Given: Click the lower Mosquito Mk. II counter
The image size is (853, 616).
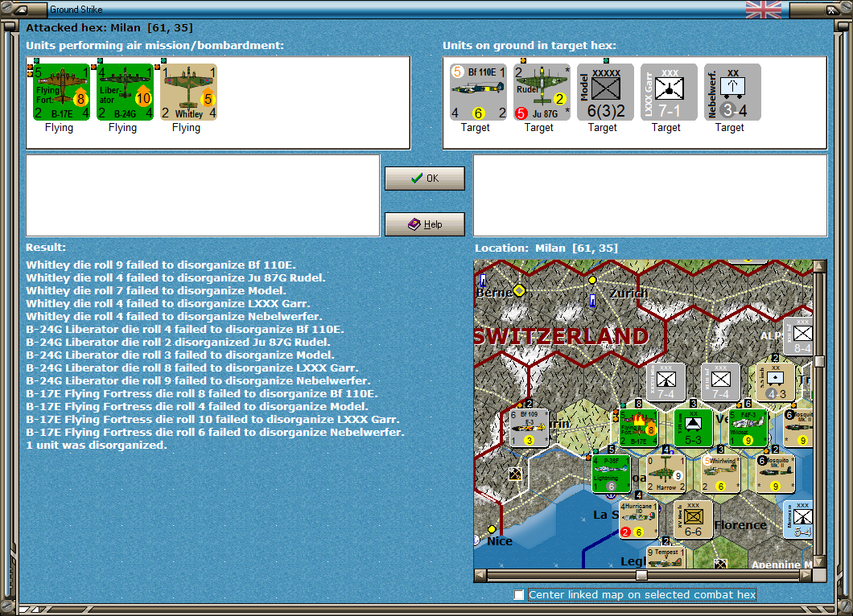Looking at the screenshot, I should click(775, 474).
